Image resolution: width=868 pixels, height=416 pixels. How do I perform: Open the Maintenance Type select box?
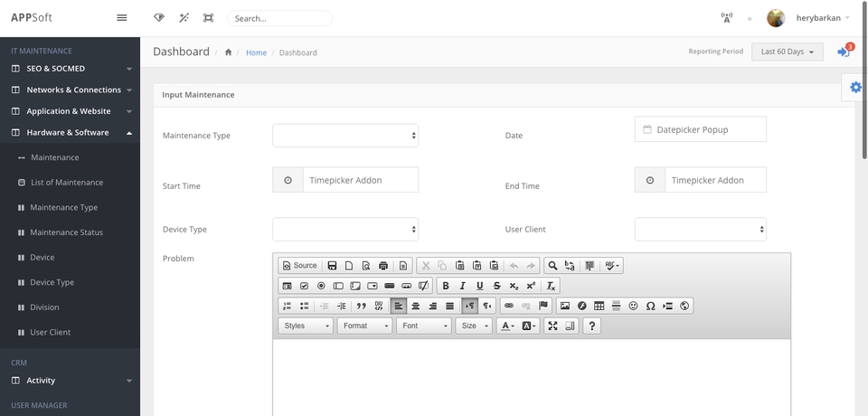click(345, 135)
